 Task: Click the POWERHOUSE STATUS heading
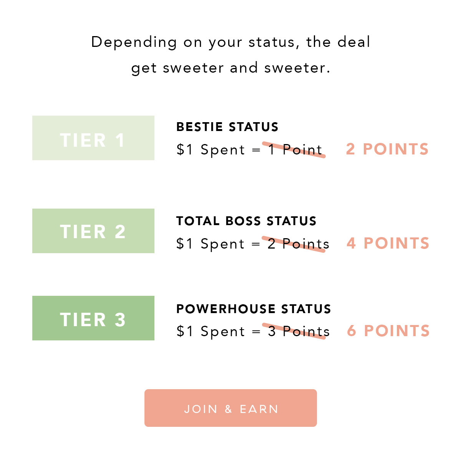254,309
